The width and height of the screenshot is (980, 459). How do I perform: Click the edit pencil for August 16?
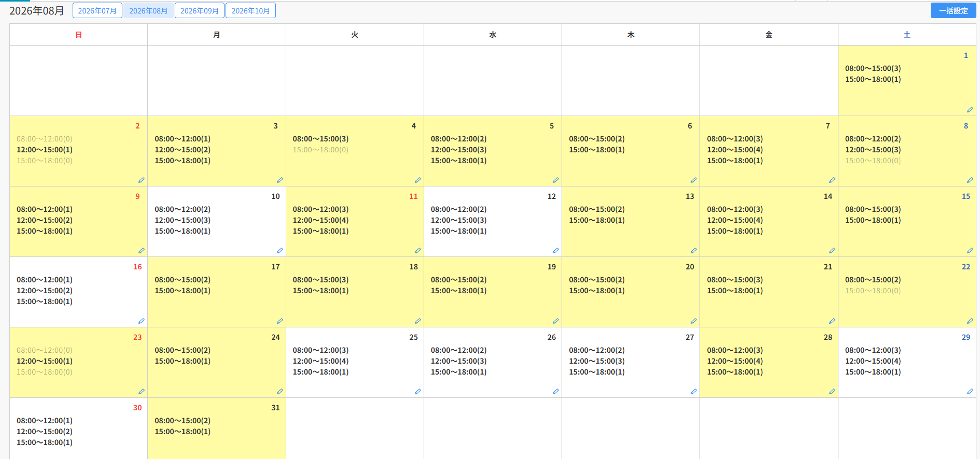141,321
